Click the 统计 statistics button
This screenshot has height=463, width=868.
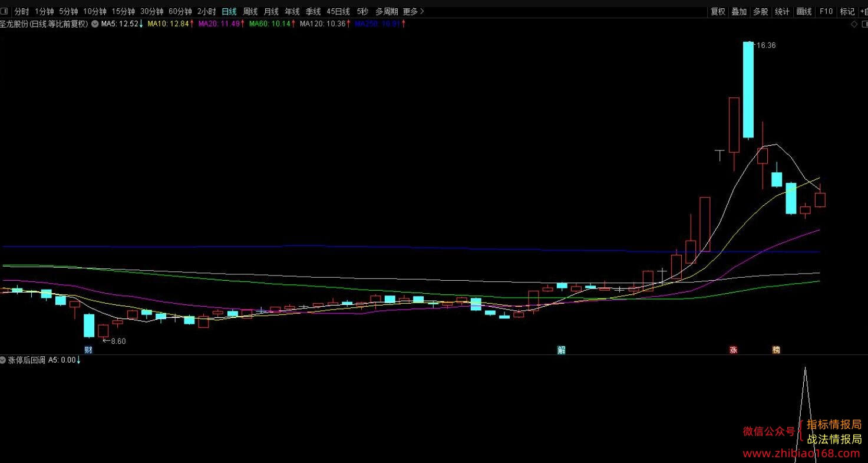(782, 11)
